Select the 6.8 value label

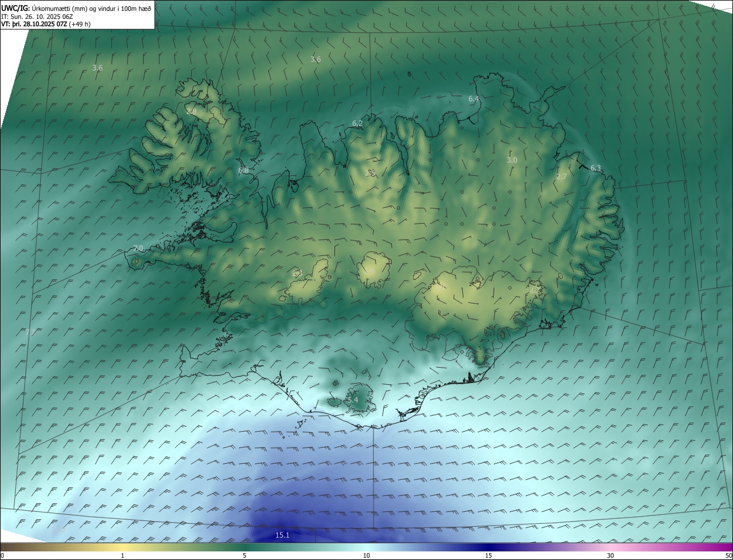click(x=243, y=170)
